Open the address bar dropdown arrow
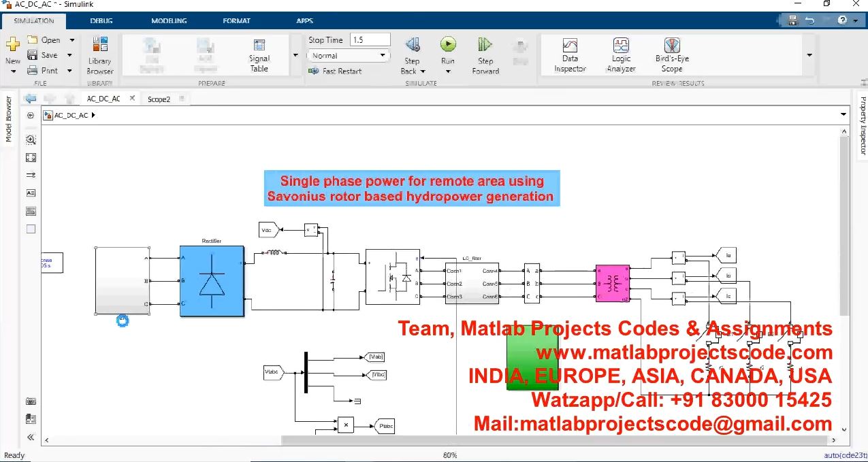This screenshot has width=868, height=462. pyautogui.click(x=843, y=116)
